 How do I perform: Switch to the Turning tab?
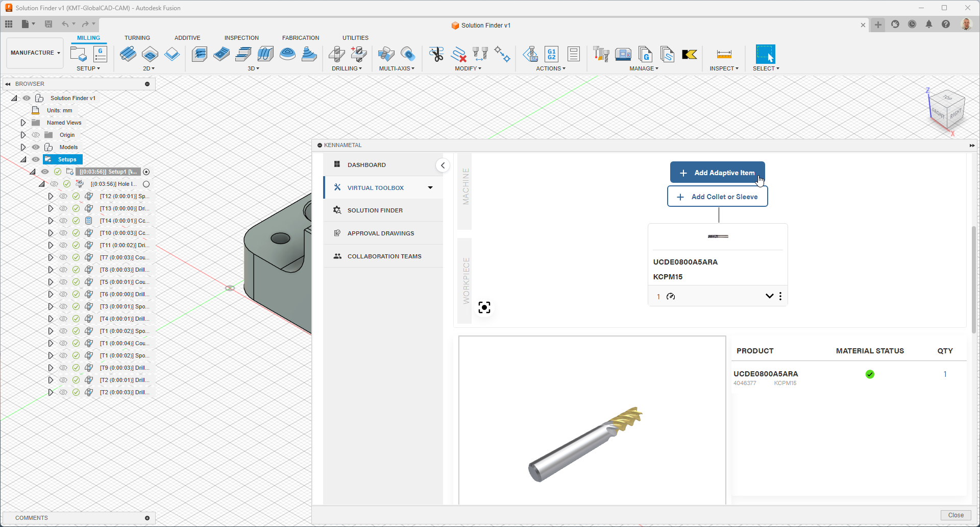[x=137, y=38]
